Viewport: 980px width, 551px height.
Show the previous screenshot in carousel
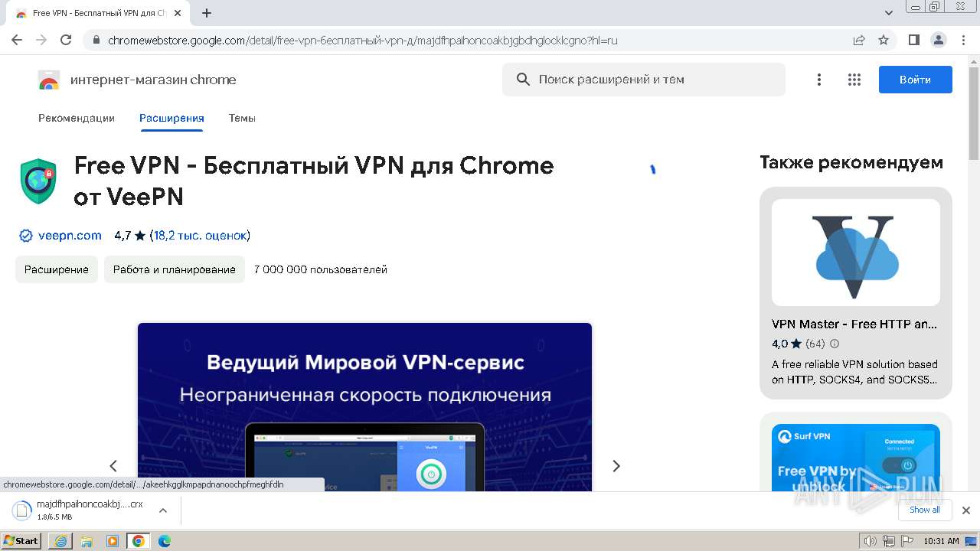click(113, 465)
